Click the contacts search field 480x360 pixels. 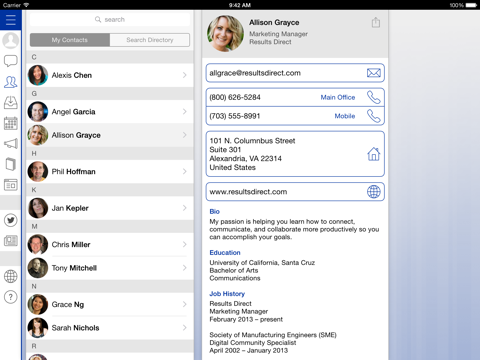coord(110,20)
